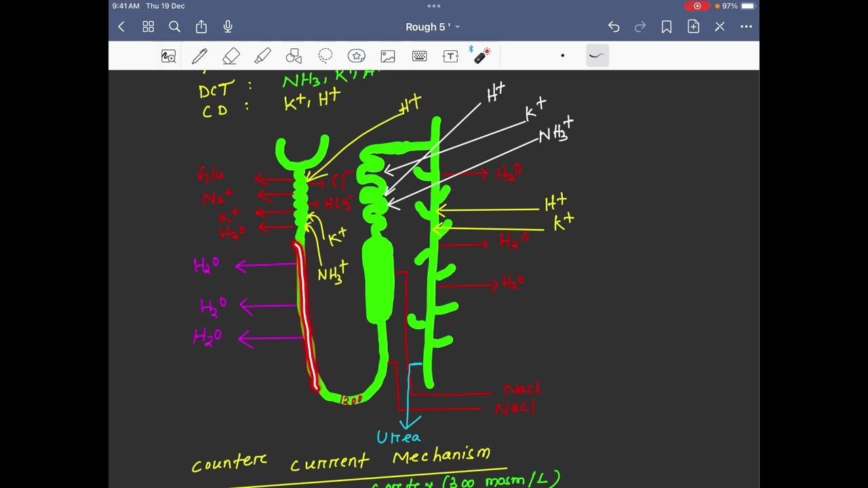Screen dimensions: 868x488
Task: Start audio recording with the microphone icon
Action: coord(228,26)
